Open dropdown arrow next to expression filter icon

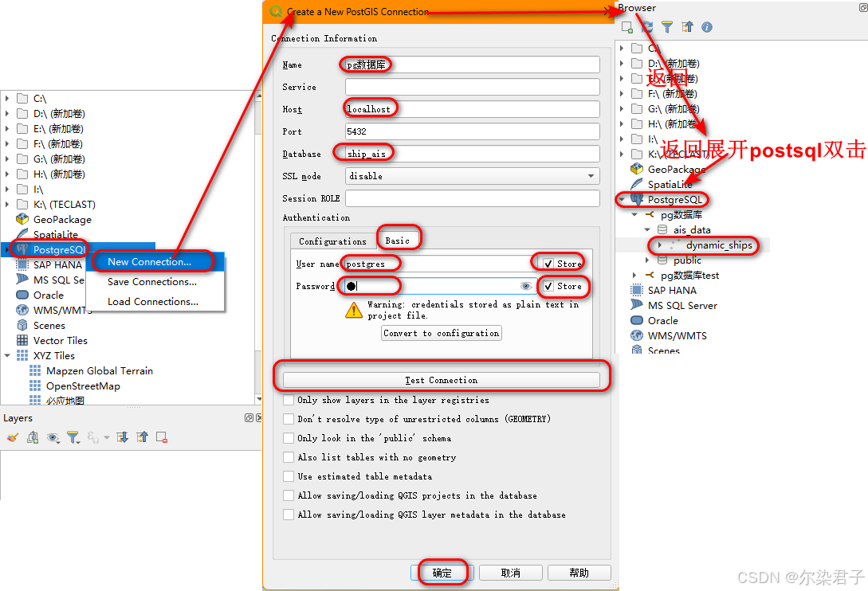click(x=107, y=438)
